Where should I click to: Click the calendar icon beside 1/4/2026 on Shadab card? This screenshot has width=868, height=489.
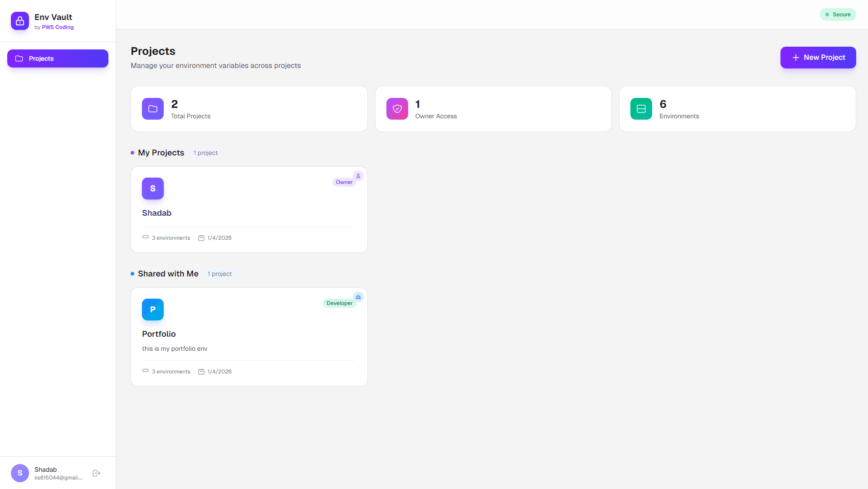[x=201, y=237]
